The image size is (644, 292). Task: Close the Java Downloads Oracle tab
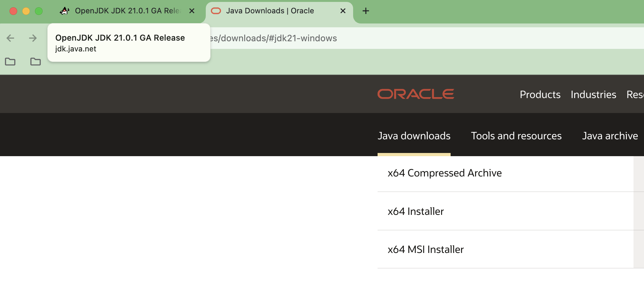tap(343, 11)
